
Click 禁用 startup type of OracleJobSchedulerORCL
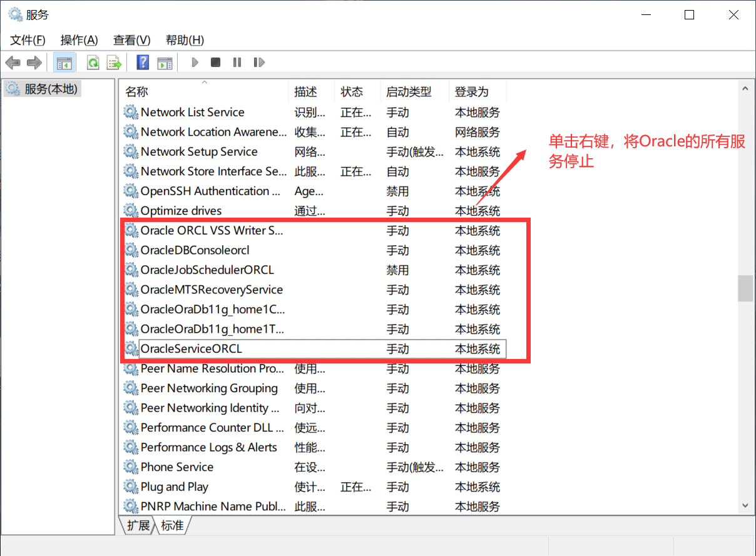coord(397,270)
